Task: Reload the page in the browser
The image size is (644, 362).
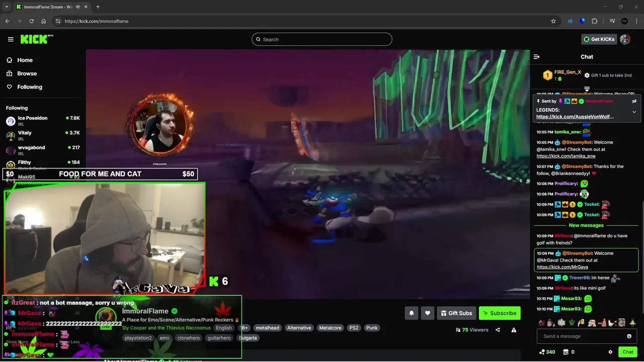Action: (x=31, y=21)
